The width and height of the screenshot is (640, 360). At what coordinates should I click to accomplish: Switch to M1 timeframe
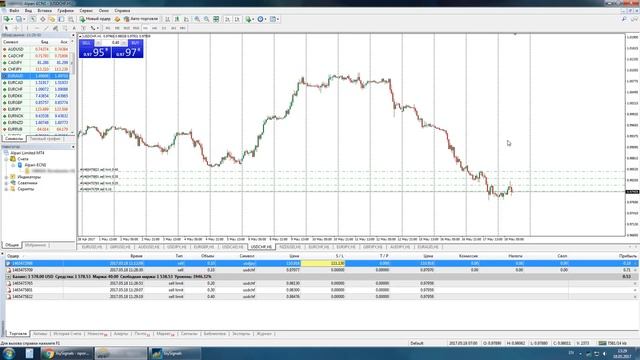click(108, 28)
